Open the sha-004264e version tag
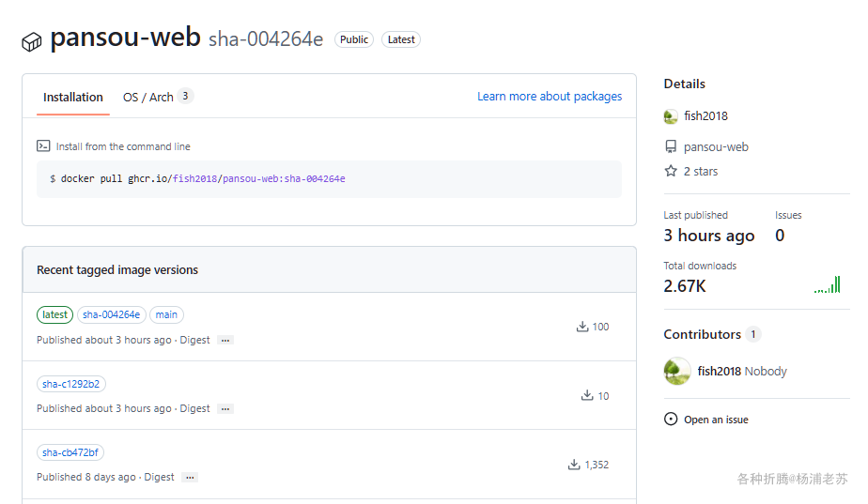 pos(111,314)
